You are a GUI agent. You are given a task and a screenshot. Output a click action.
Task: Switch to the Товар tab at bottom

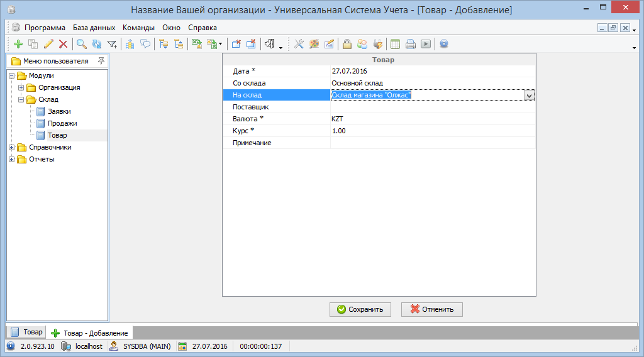point(26,332)
